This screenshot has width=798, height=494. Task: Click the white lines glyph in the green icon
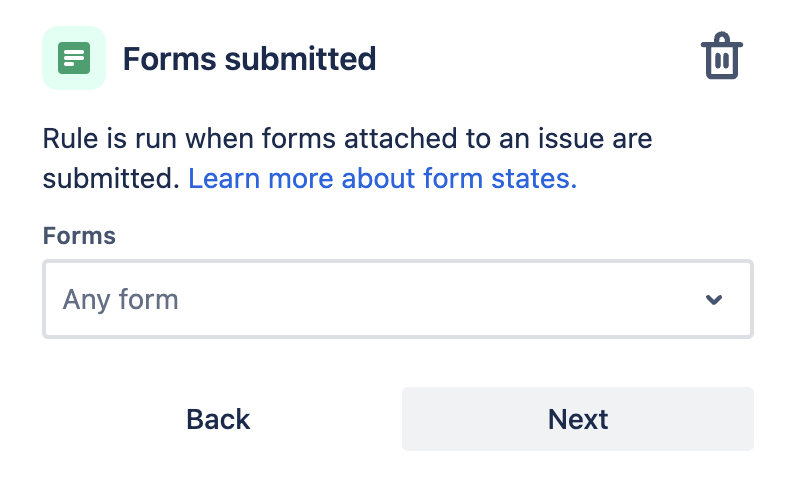74,57
